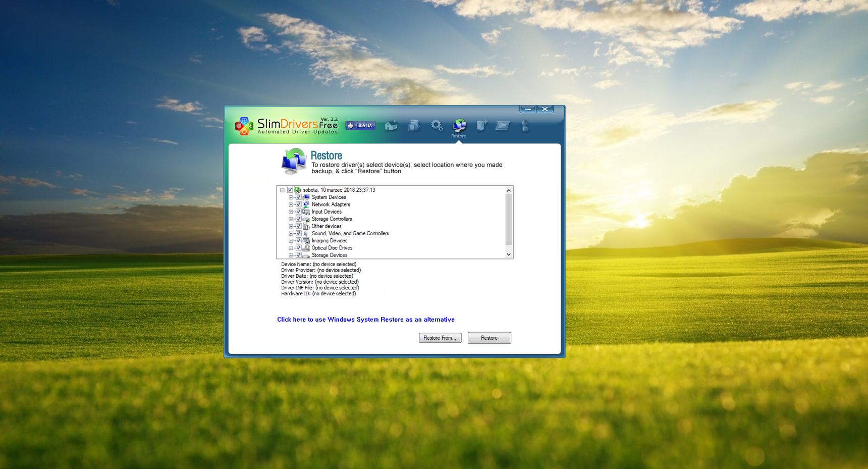Uncheck the System Devices checkbox
Image resolution: width=868 pixels, height=469 pixels.
(x=298, y=197)
